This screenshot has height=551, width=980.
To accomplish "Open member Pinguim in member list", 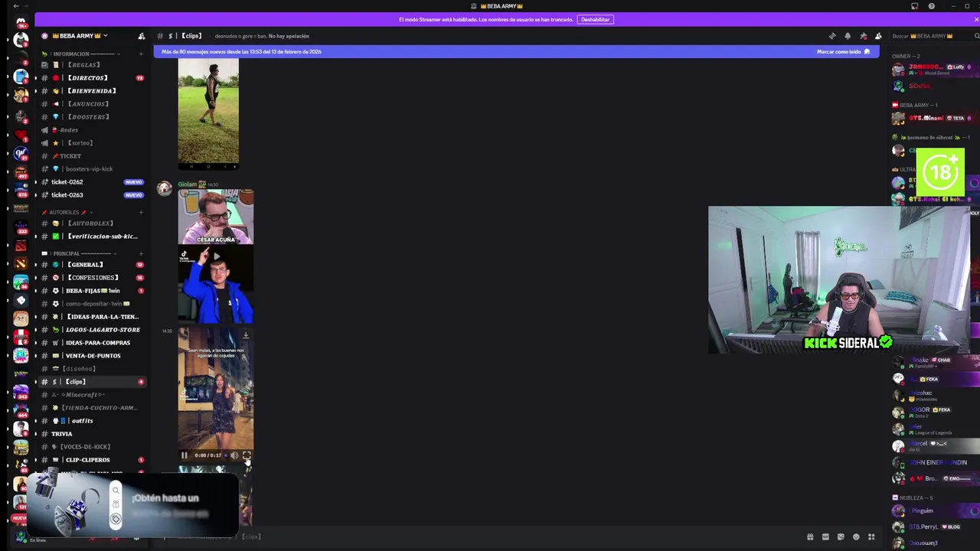I will pos(934,511).
